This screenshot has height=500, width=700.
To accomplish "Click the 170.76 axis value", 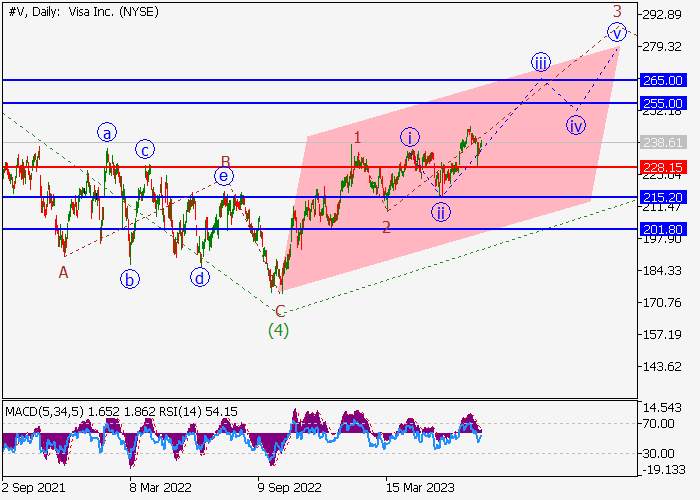I will coord(662,302).
